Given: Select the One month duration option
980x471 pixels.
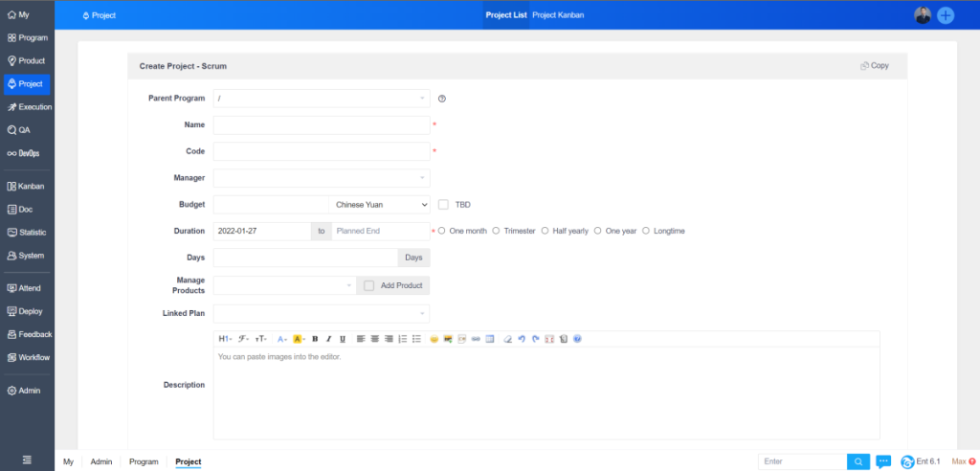Looking at the screenshot, I should [442, 231].
